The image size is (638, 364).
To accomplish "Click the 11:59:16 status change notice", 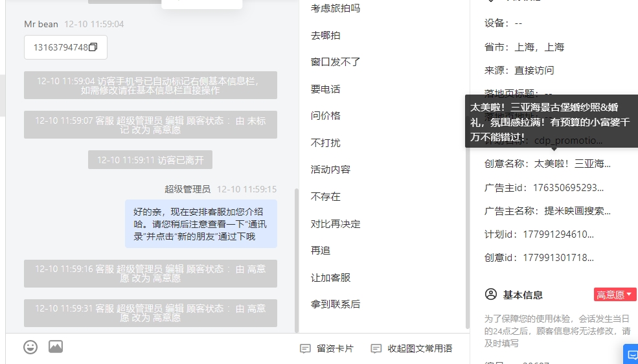I will [150, 274].
